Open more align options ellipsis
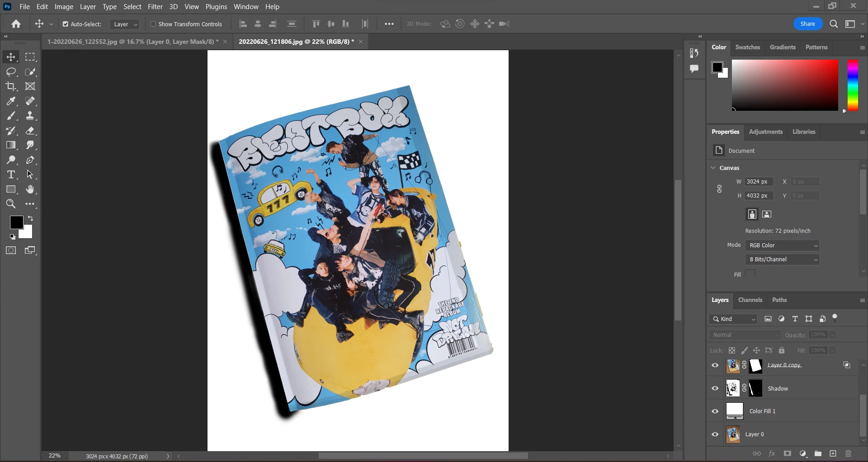Image resolution: width=868 pixels, height=462 pixels. 389,24
